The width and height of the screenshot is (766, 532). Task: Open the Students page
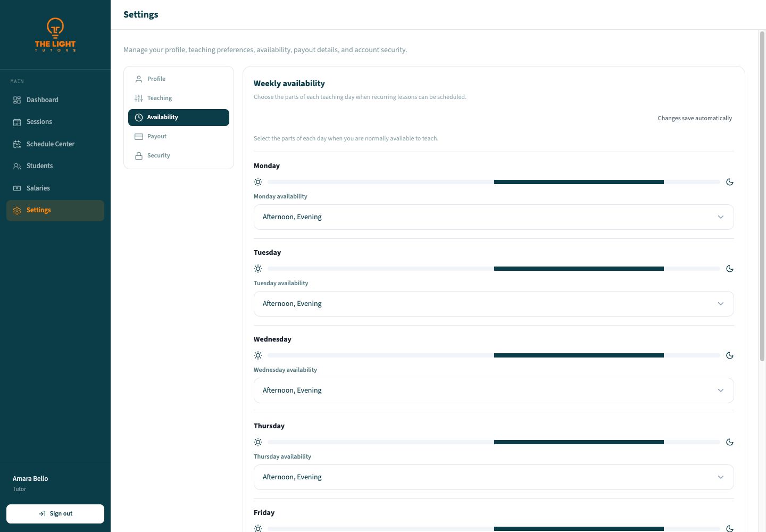pyautogui.click(x=55, y=166)
